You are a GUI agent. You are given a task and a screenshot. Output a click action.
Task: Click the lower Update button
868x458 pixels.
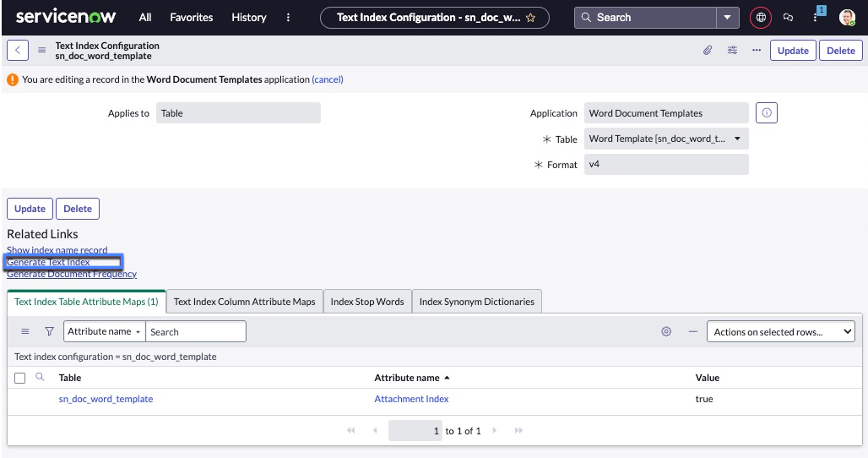tap(30, 209)
